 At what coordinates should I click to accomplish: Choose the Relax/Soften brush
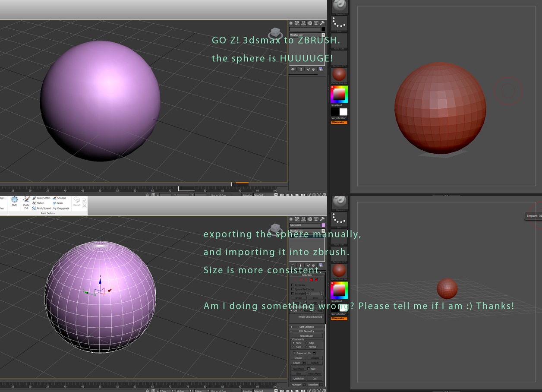pyautogui.click(x=41, y=198)
